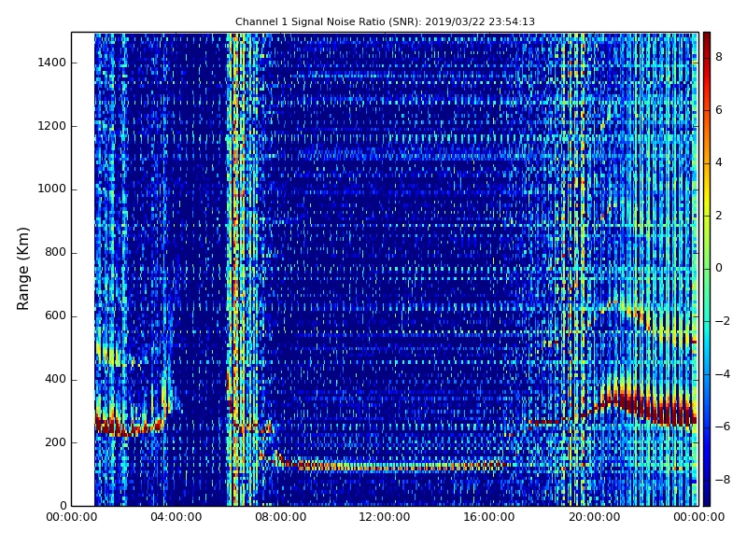Click the colorbar value −2 label

click(x=722, y=321)
